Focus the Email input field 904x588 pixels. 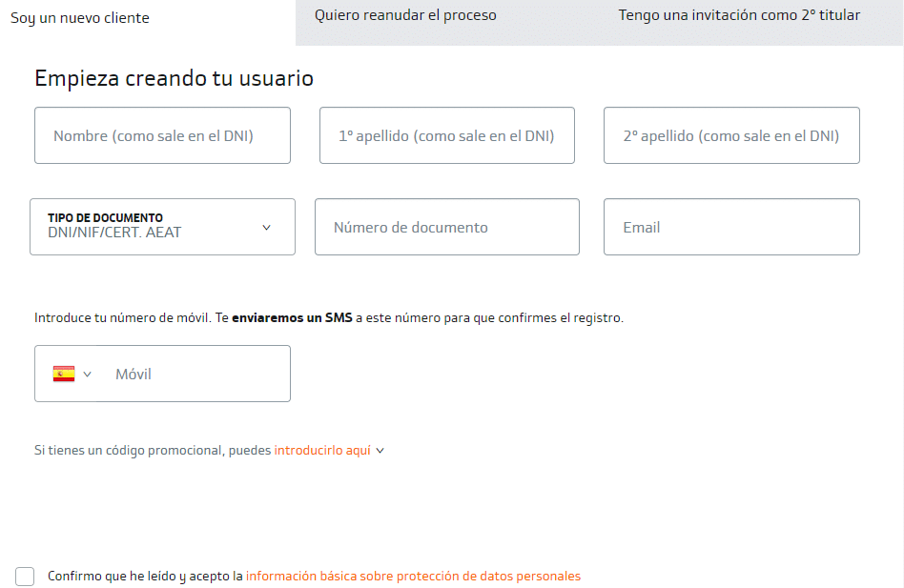(x=731, y=227)
